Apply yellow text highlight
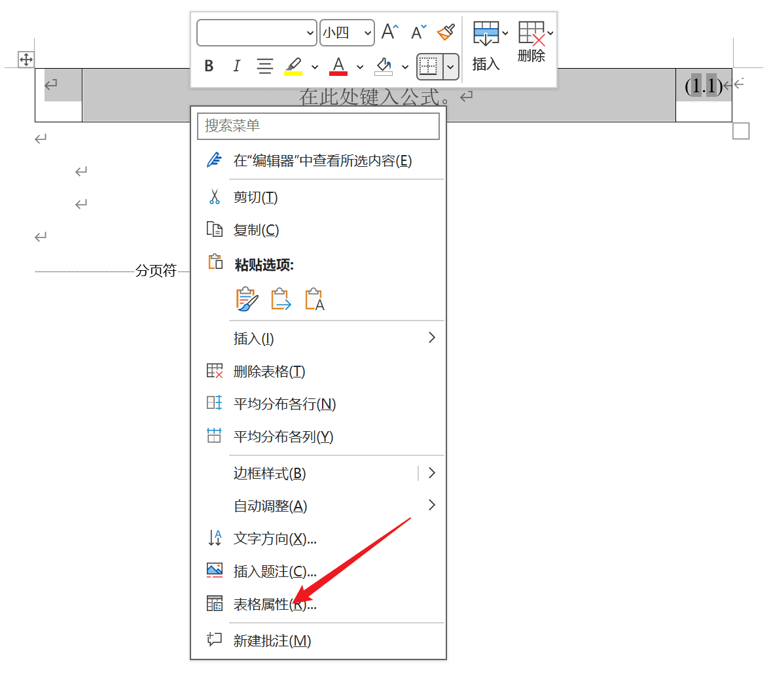The image size is (771, 700). (293, 66)
